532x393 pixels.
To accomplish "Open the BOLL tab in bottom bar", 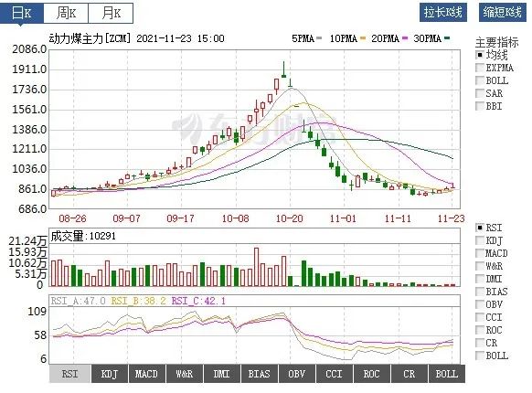I will 446,374.
